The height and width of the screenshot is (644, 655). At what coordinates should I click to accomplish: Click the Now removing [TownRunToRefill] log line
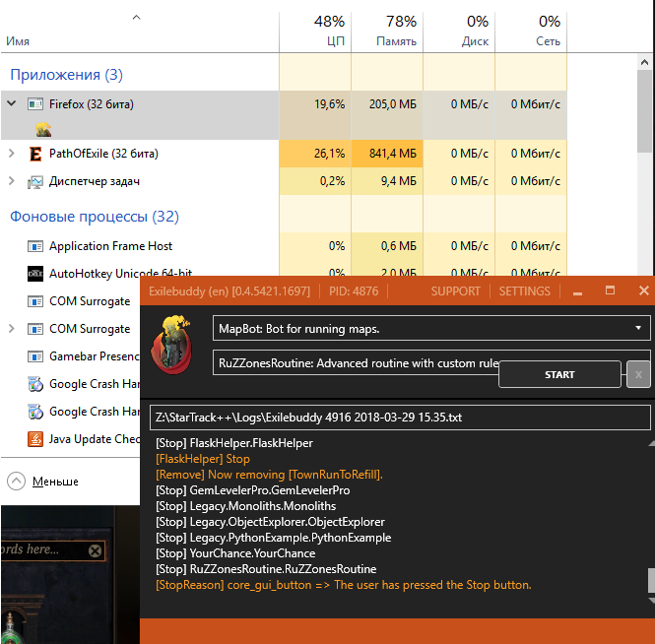pyautogui.click(x=269, y=475)
